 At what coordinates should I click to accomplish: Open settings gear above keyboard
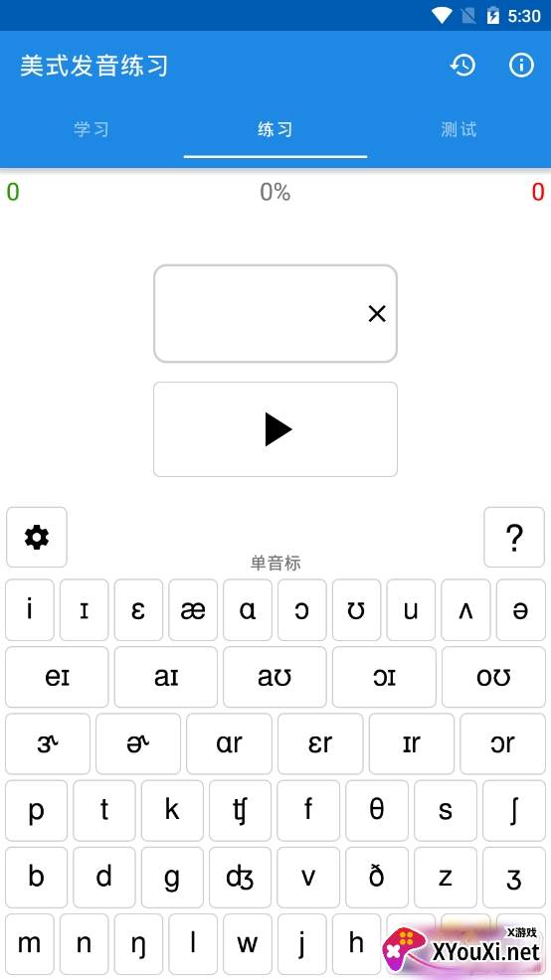click(36, 538)
